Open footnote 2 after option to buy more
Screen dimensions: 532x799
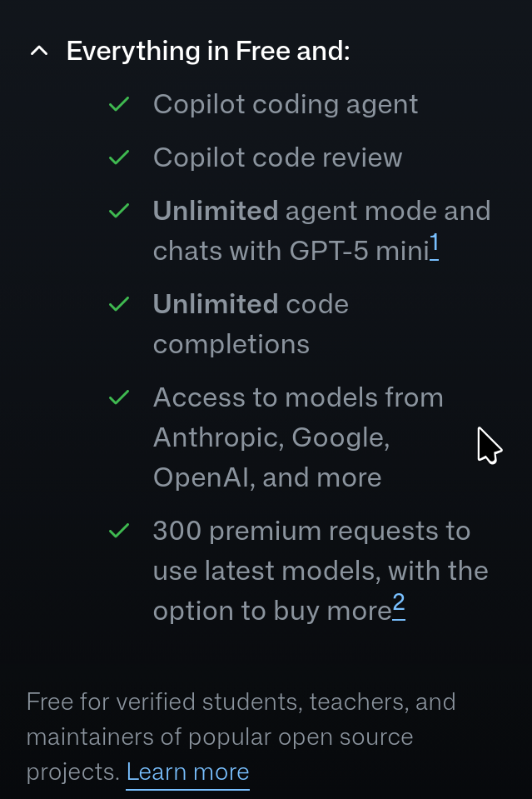399,606
